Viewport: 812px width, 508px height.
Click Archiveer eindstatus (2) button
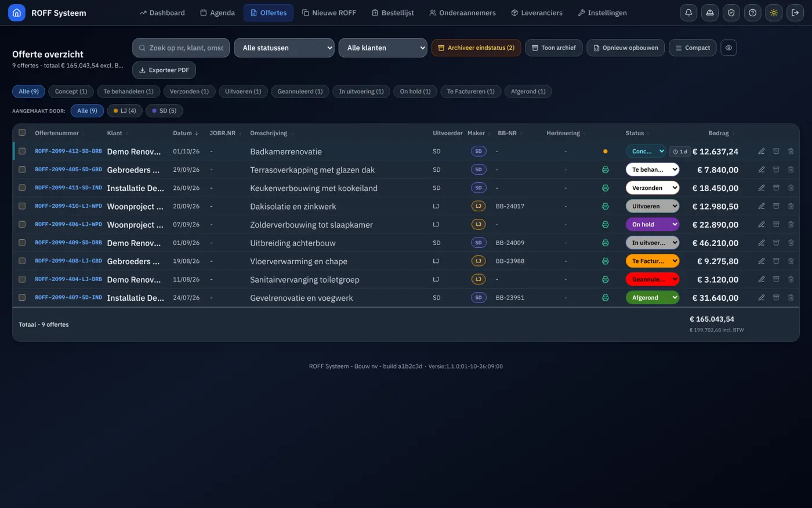476,48
